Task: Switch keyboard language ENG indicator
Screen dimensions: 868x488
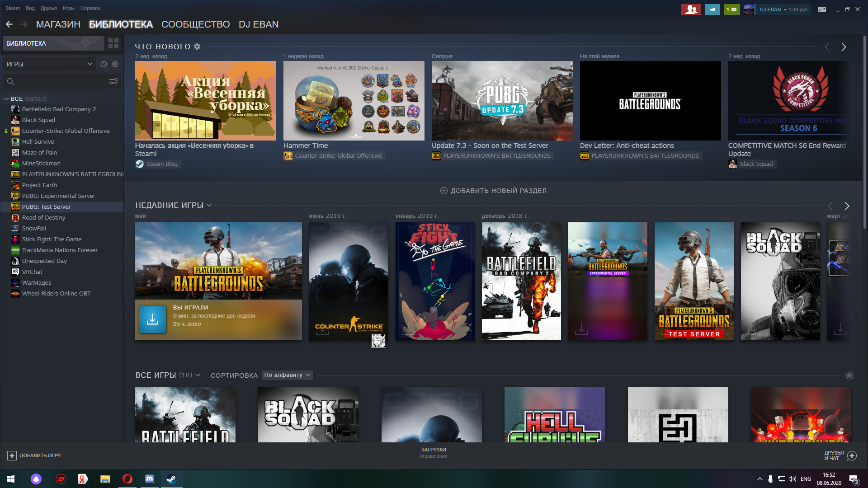Action: coord(806,479)
